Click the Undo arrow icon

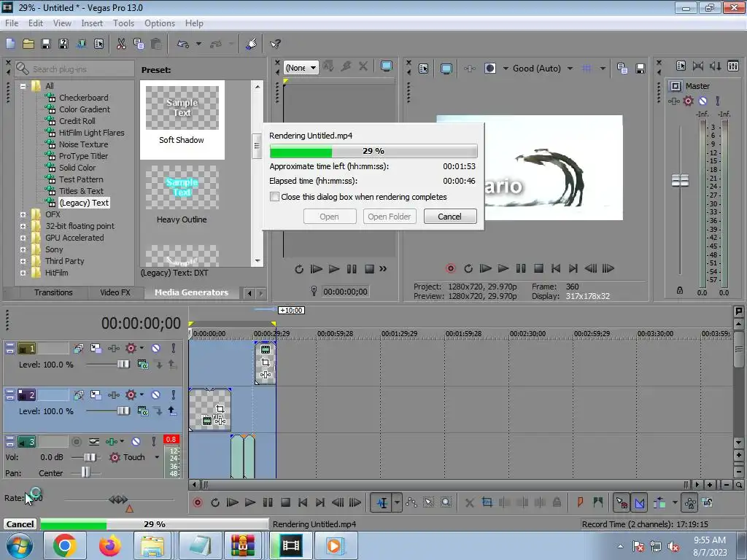coord(183,44)
